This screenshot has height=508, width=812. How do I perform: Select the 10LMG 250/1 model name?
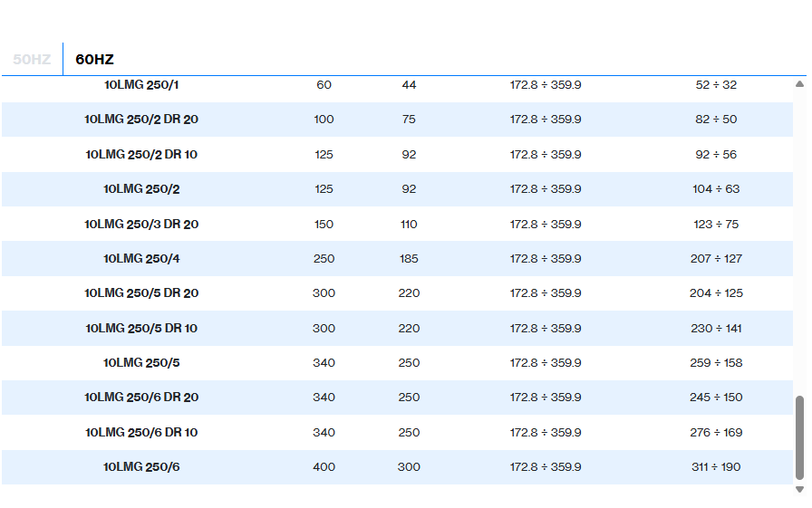point(141,85)
